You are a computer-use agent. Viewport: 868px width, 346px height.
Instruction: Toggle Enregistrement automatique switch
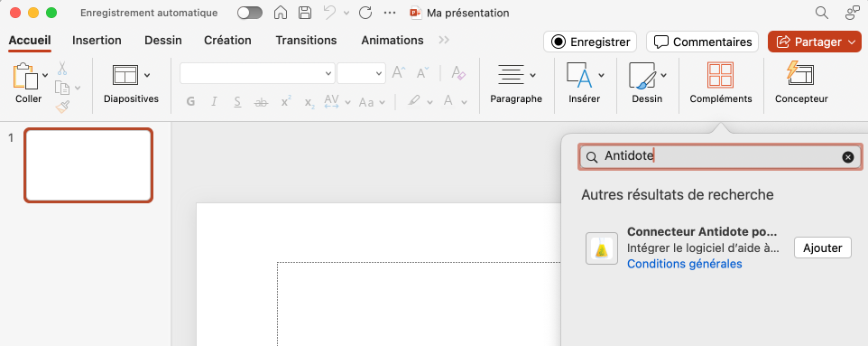[x=250, y=13]
